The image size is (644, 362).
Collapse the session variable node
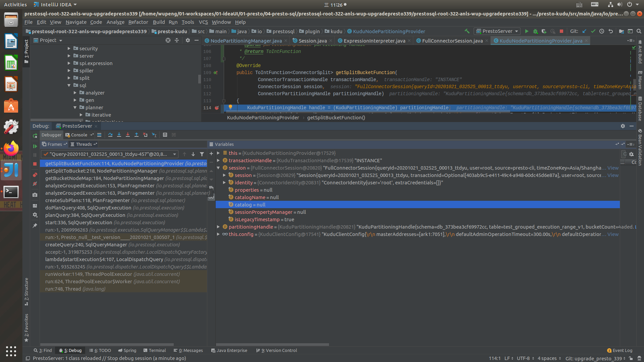click(219, 168)
